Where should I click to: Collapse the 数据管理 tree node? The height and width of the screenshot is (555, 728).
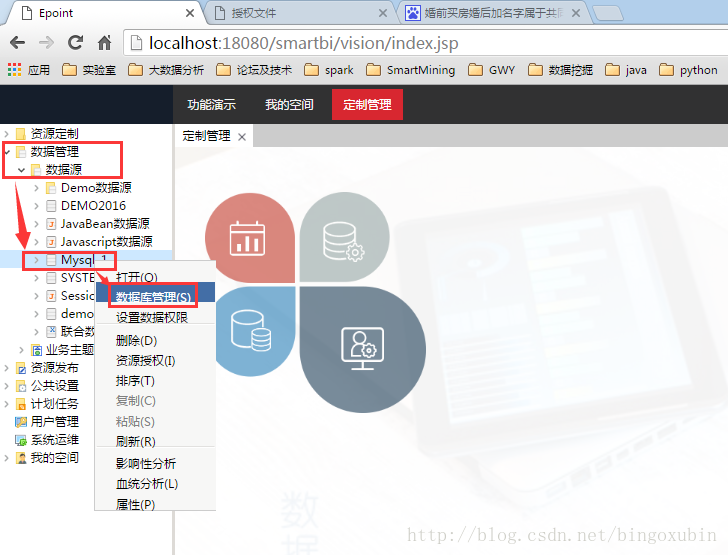tap(7, 152)
